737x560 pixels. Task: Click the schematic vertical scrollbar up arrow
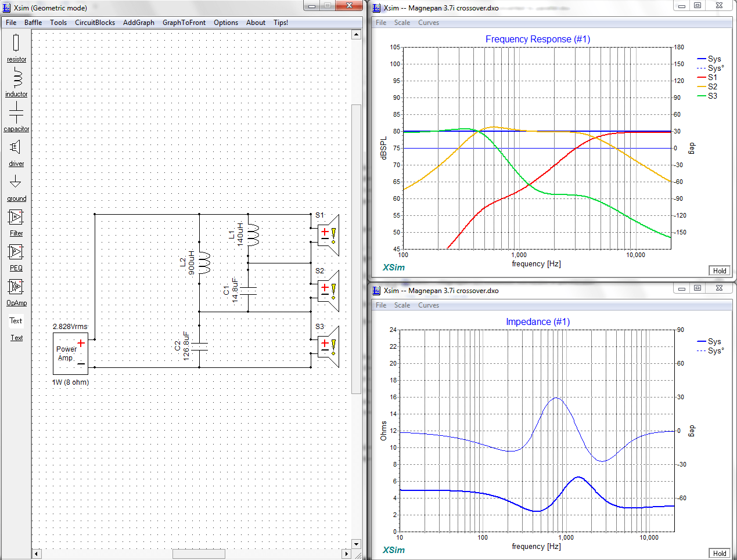point(357,35)
